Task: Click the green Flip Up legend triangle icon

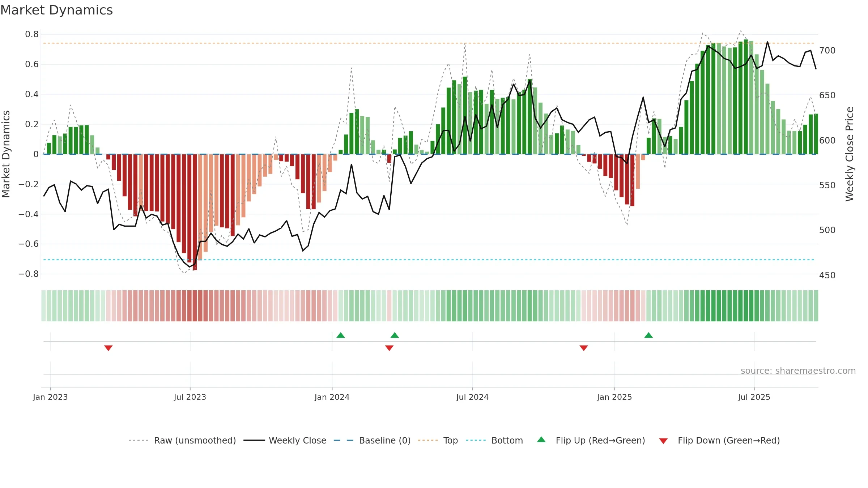Action: pyautogui.click(x=541, y=440)
